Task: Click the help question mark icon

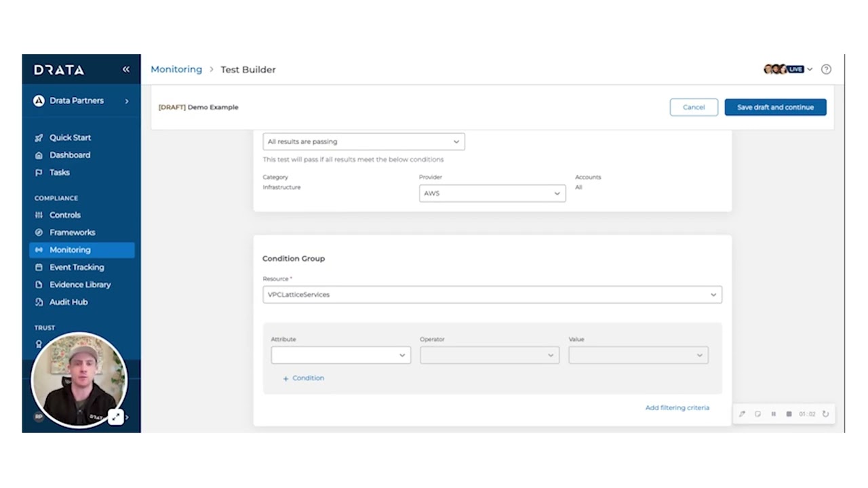Action: click(826, 69)
